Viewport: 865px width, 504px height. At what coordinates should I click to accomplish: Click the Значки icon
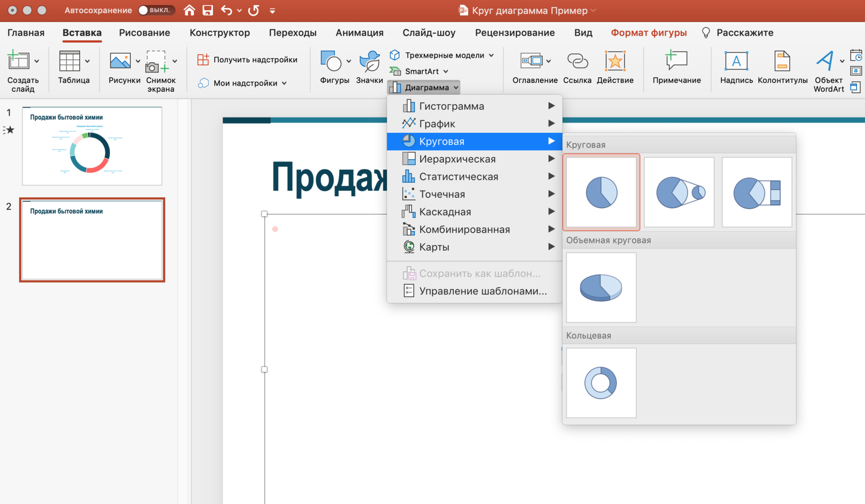pos(369,61)
